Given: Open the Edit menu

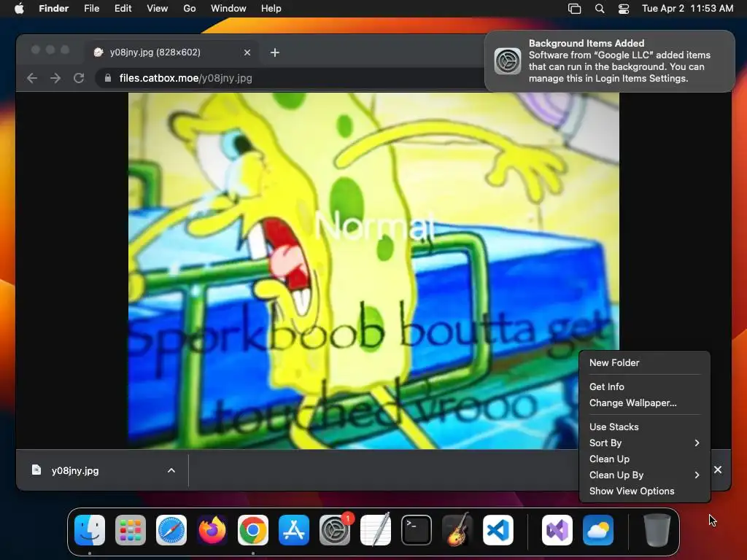Looking at the screenshot, I should click(x=123, y=9).
